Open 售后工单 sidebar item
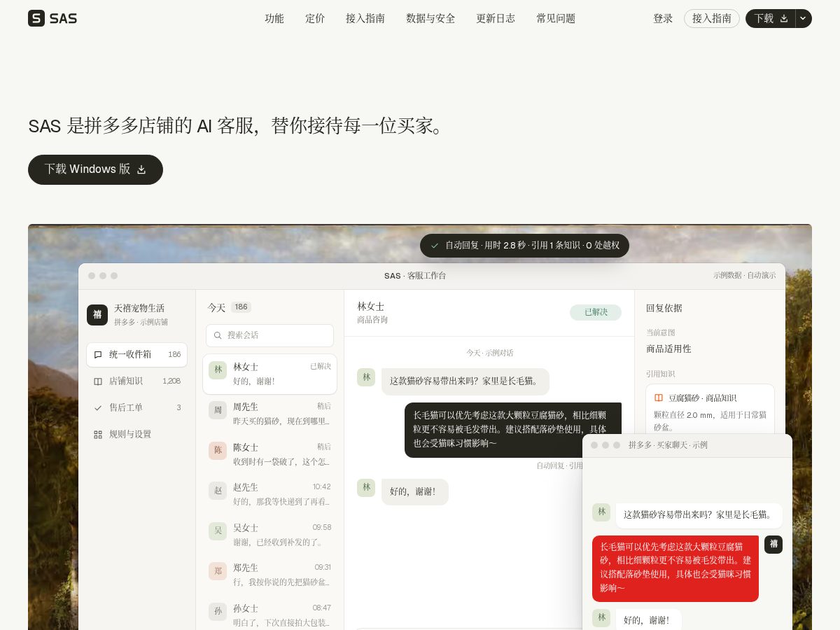The image size is (840, 630). coord(136,407)
